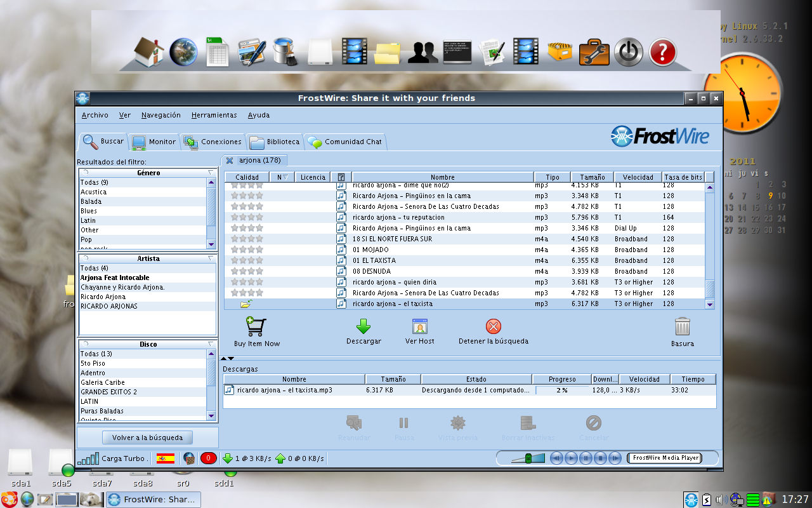
Task: Select the 08 DESNUDA search result
Action: pyautogui.click(x=464, y=271)
